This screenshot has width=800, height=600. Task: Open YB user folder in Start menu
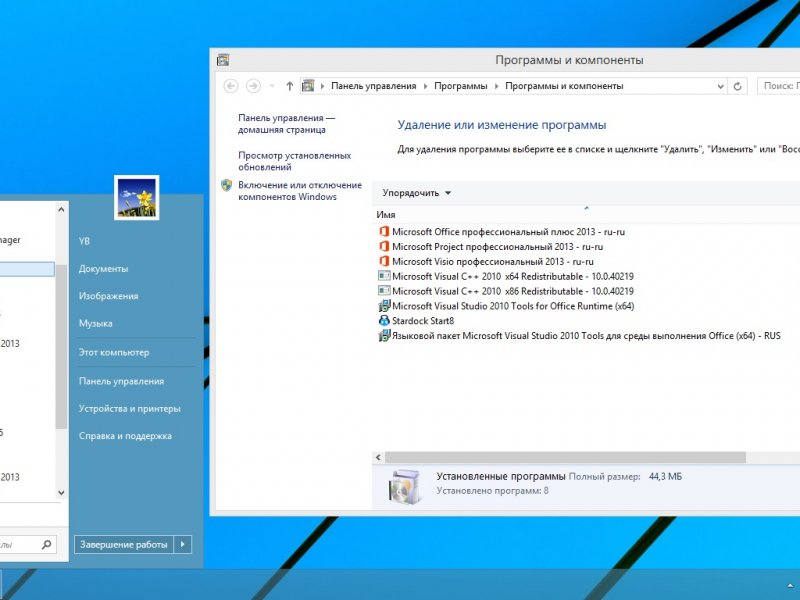85,241
